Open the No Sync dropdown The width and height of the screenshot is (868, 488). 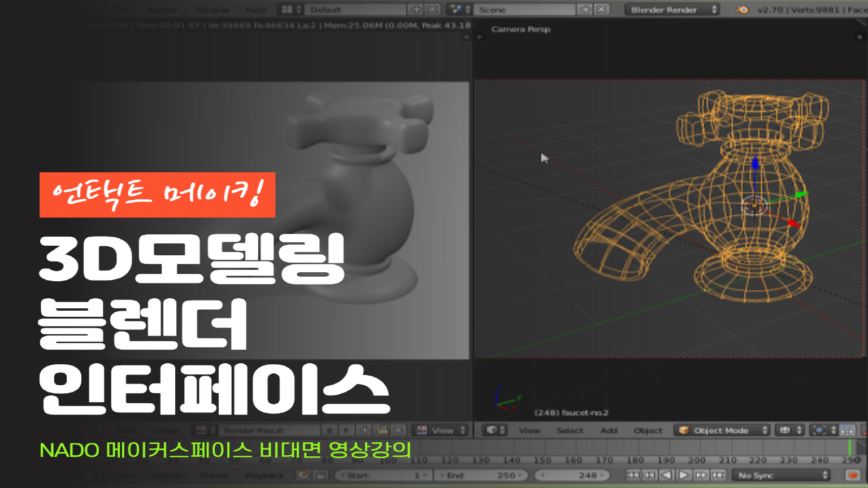click(x=781, y=475)
